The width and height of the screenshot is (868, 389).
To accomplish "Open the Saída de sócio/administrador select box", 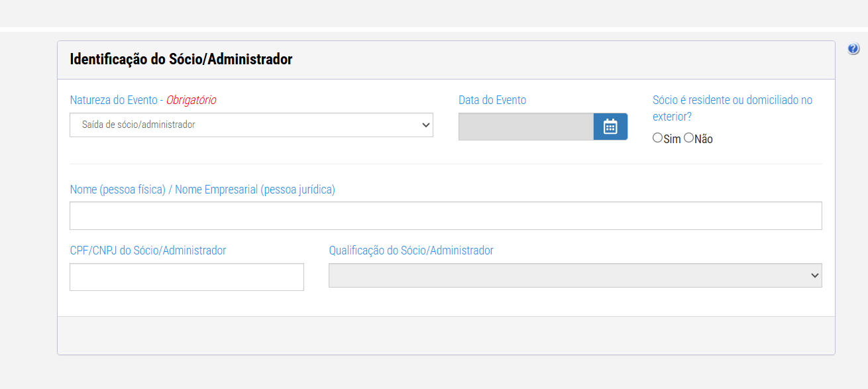I will 251,125.
